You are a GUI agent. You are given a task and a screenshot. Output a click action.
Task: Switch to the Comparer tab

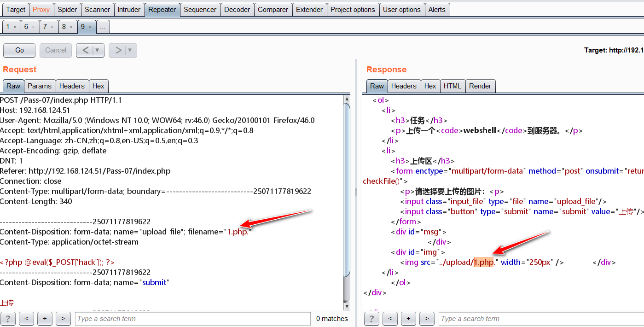pos(273,10)
